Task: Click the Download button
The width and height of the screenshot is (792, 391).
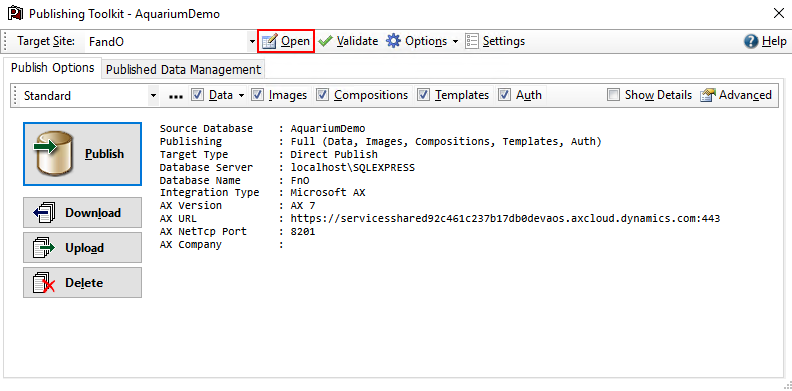Action: pyautogui.click(x=82, y=213)
